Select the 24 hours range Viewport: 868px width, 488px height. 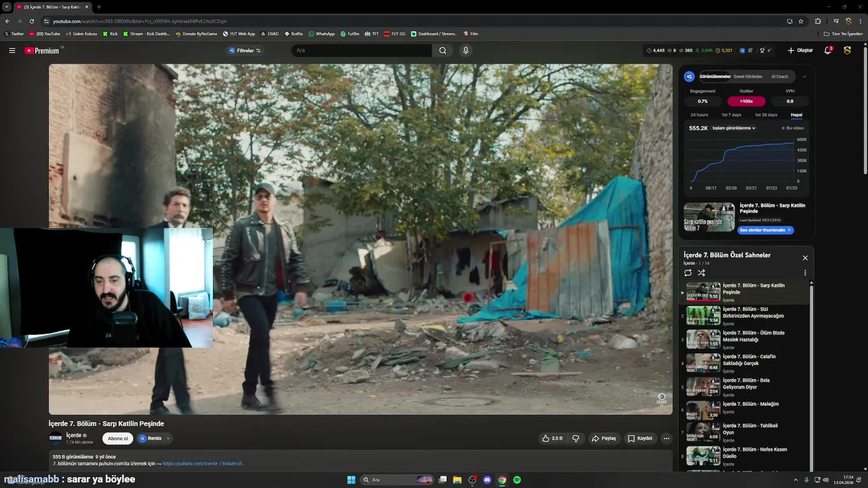(699, 115)
